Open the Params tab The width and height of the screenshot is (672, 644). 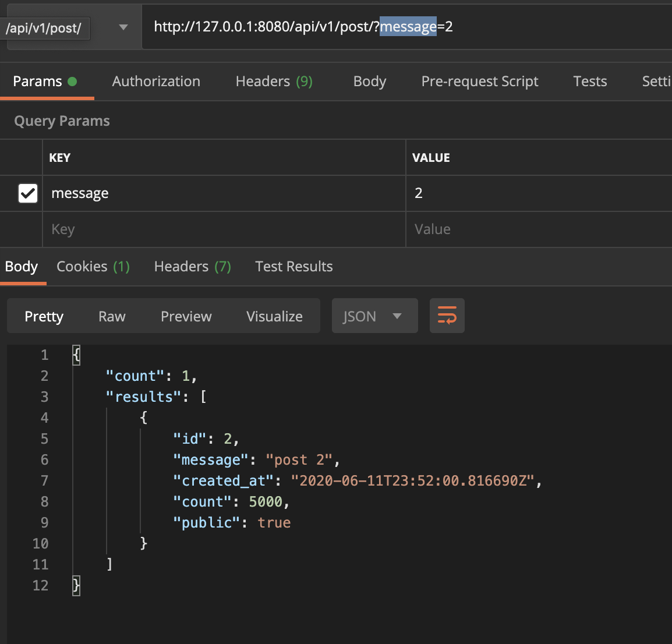coord(45,82)
